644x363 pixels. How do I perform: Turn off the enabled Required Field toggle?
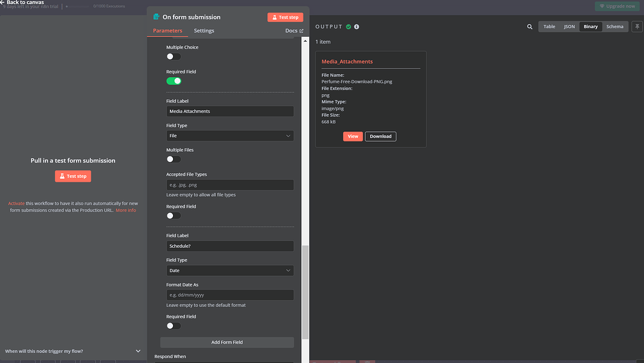point(174,81)
